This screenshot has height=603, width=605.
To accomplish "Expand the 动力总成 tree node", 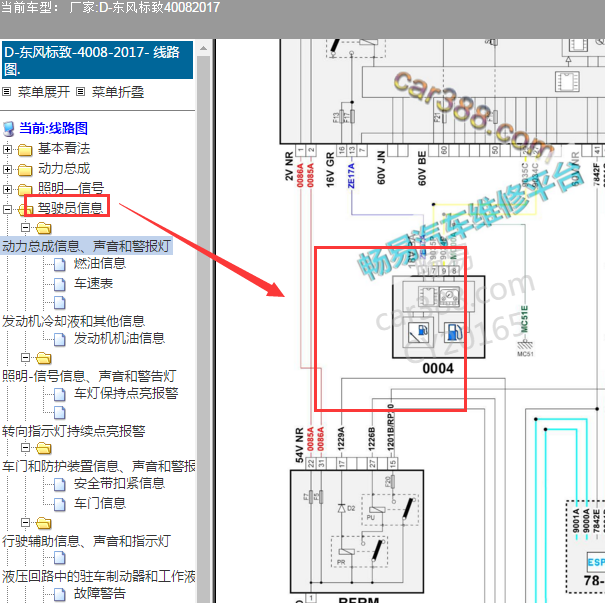I will coord(7,169).
